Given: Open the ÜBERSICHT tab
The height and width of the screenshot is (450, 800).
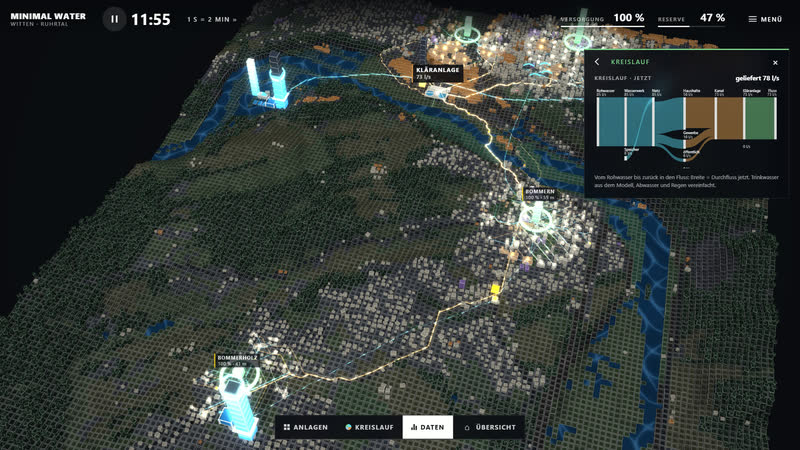Looking at the screenshot, I should tap(490, 427).
